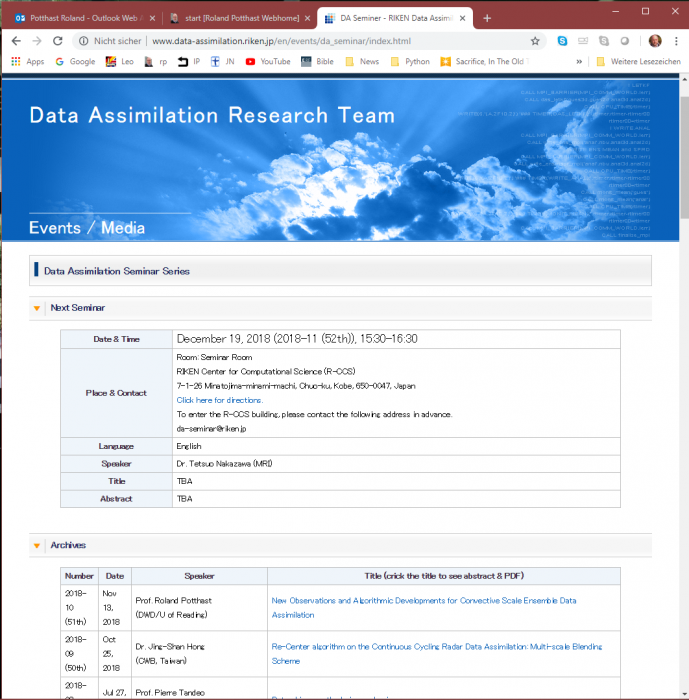Collapse the Next Seminar section
Screen dimensions: 689x700
click(x=37, y=308)
